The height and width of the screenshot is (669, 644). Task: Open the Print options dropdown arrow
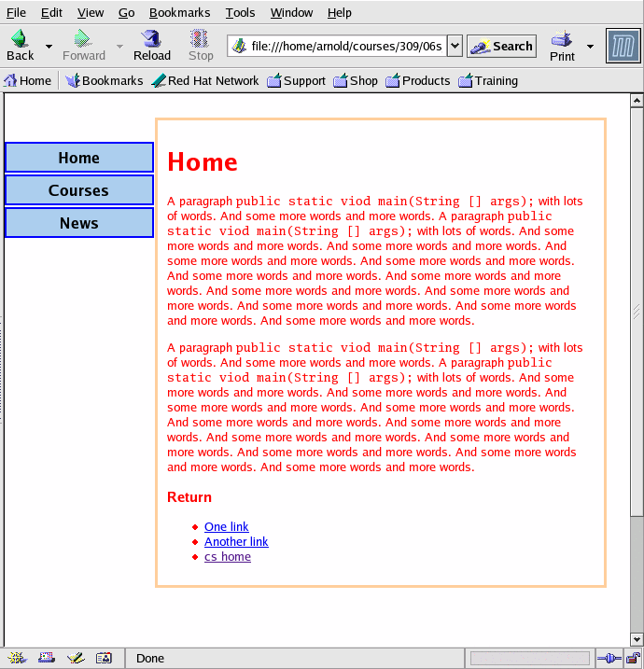(x=590, y=46)
